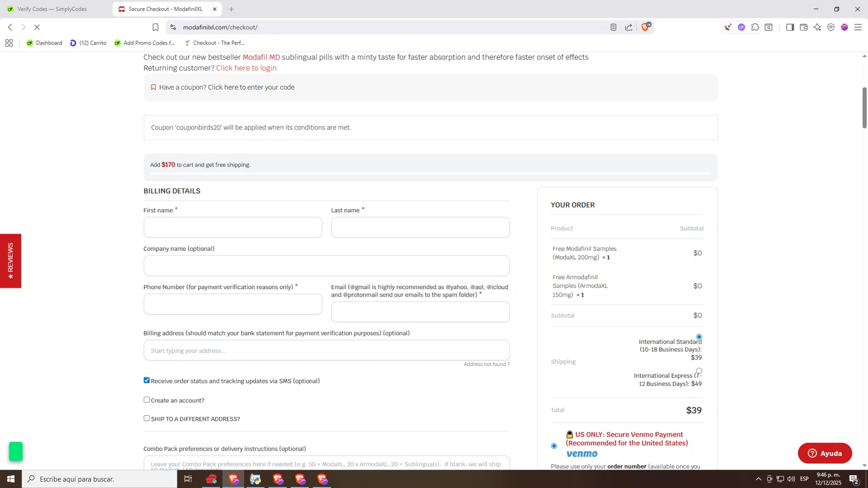Click here to login link
This screenshot has height=488, width=868.
pyautogui.click(x=247, y=68)
